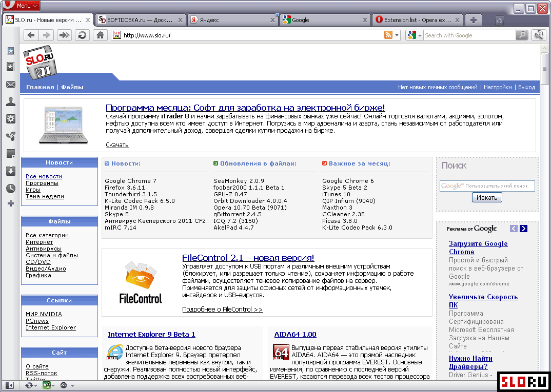Click the Скачать link under iTrader
Screen dimensions: 551x392
(117, 145)
